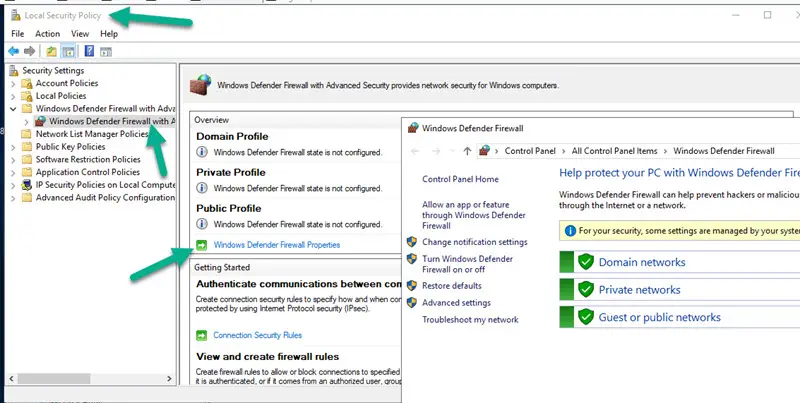Click Control Panel in breadcrumb address bar

pyautogui.click(x=530, y=151)
